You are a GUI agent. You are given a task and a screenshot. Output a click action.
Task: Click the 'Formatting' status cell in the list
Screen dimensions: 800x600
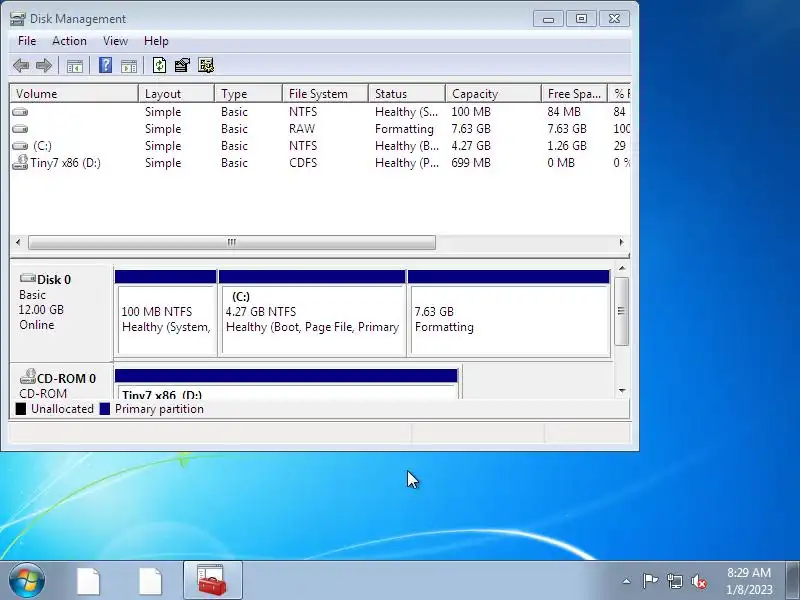(x=404, y=129)
